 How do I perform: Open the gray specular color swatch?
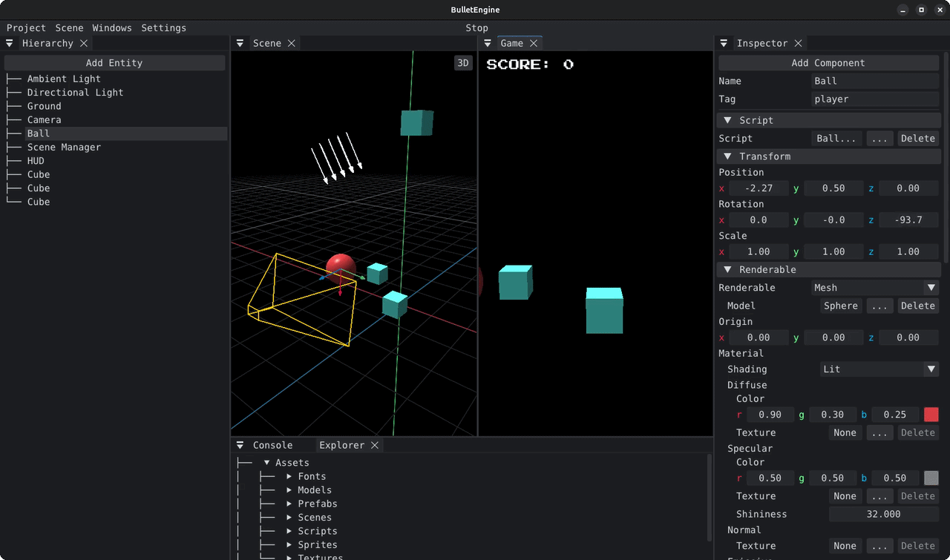(931, 478)
